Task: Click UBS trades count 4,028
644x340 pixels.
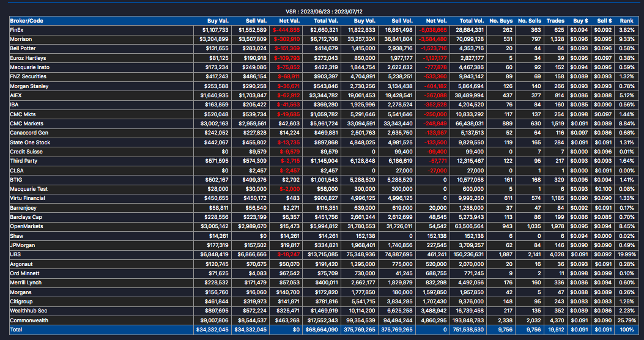Action: pos(557,254)
